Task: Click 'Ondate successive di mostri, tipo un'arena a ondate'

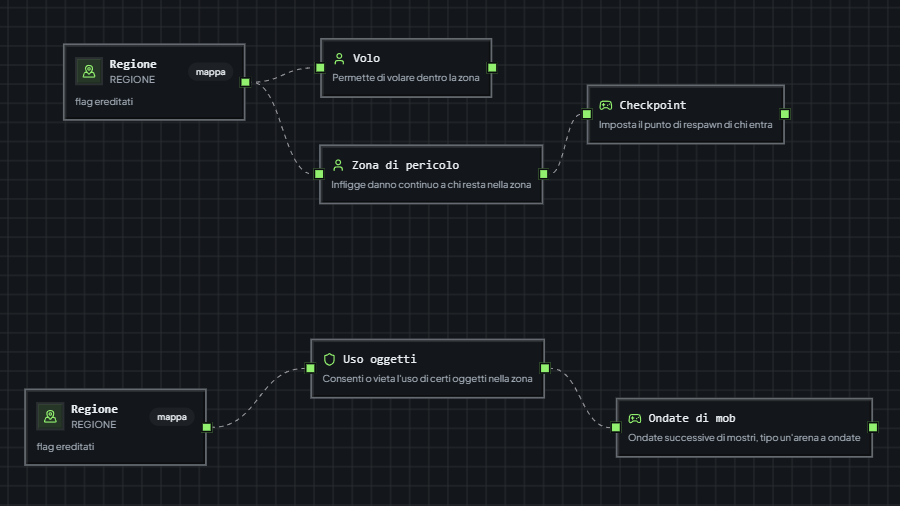Action: (744, 438)
